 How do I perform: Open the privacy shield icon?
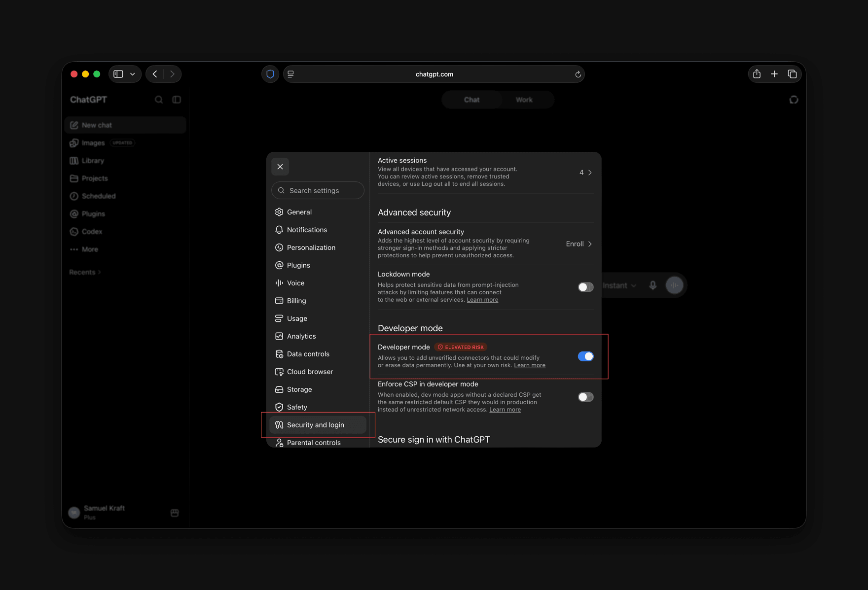(x=270, y=74)
